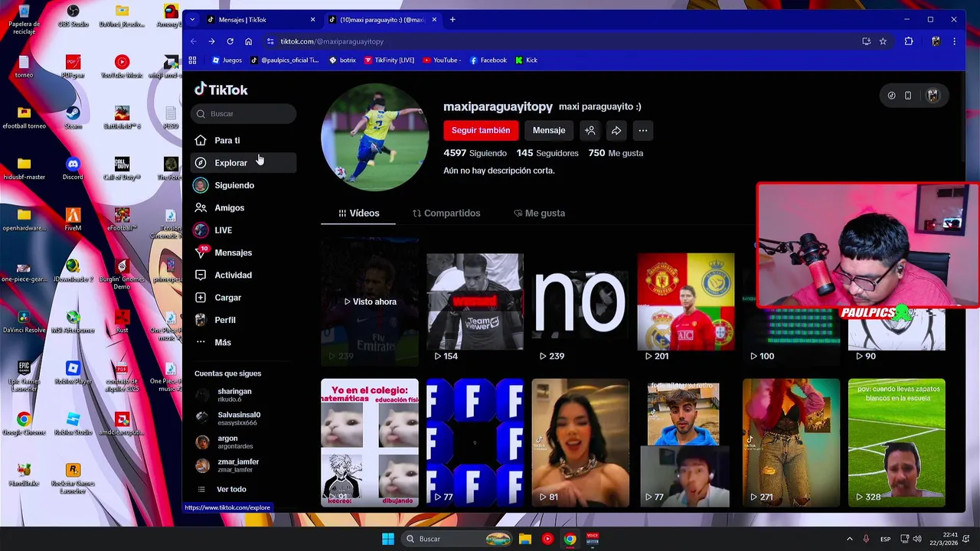This screenshot has width=980, height=551.
Task: Open the video with 328 views
Action: coord(897,442)
